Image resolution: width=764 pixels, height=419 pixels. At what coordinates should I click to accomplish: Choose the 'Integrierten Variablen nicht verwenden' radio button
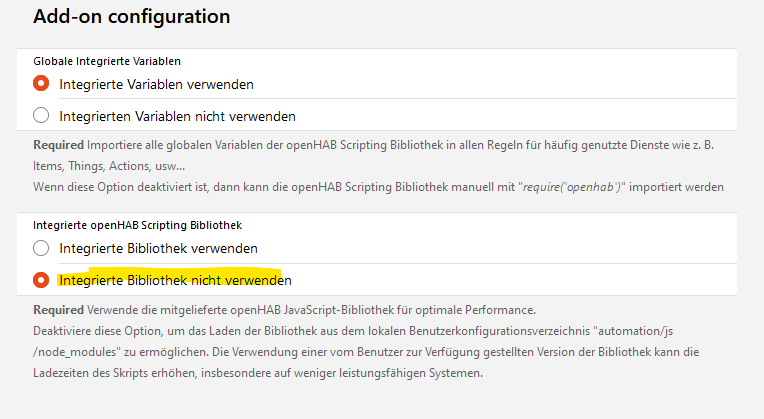coord(42,115)
